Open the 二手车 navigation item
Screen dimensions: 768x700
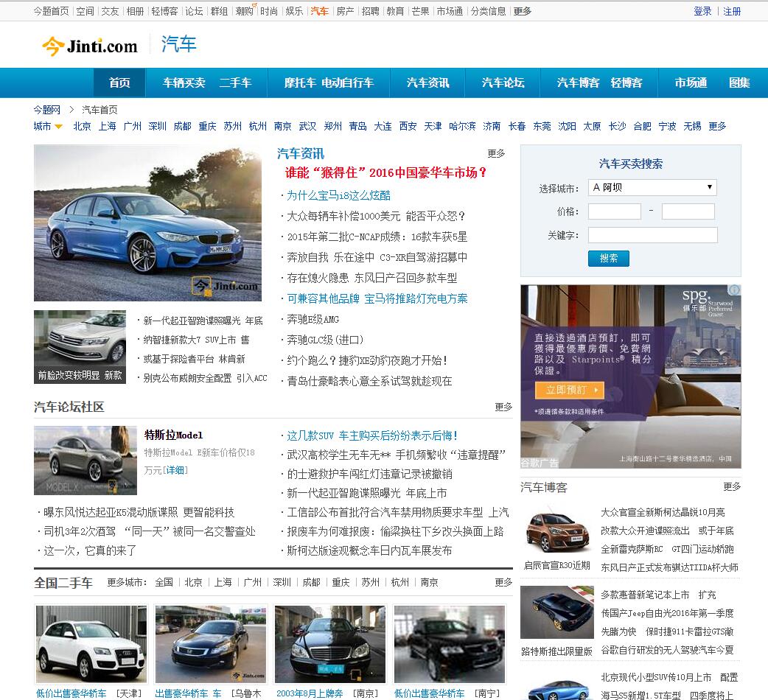pos(236,83)
